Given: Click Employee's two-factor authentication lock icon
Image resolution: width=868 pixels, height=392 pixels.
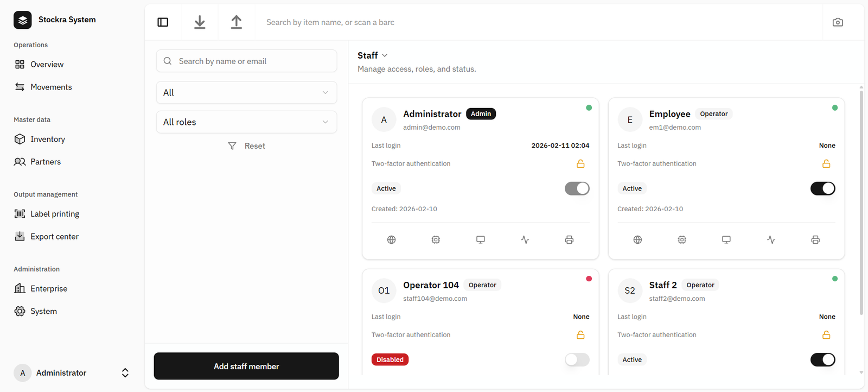Looking at the screenshot, I should [x=826, y=163].
